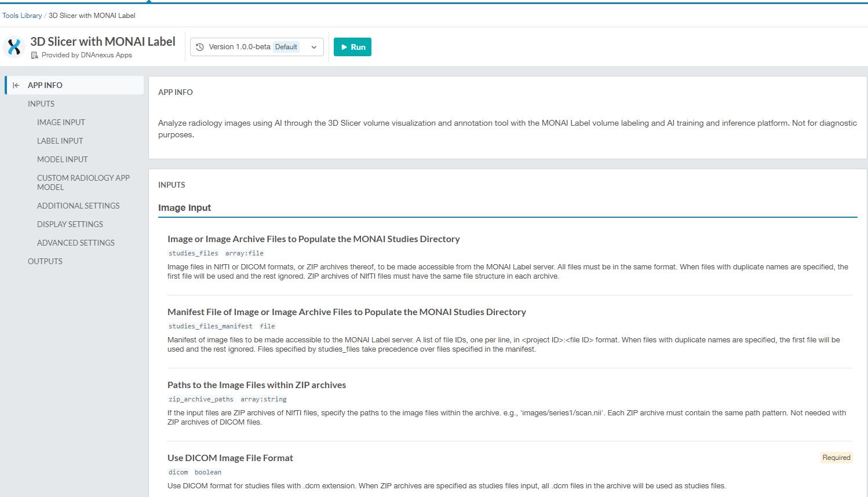Click the DNAnexus provider building icon
868x497 pixels.
pos(35,56)
